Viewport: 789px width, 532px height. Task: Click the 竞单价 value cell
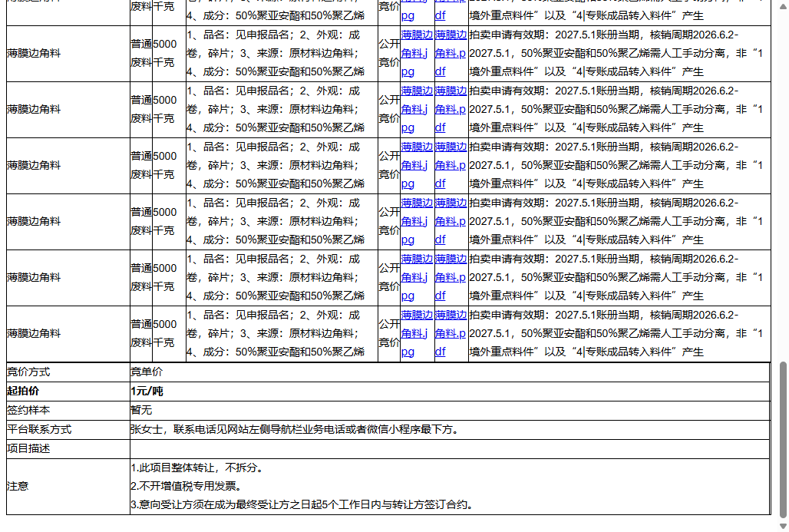450,372
